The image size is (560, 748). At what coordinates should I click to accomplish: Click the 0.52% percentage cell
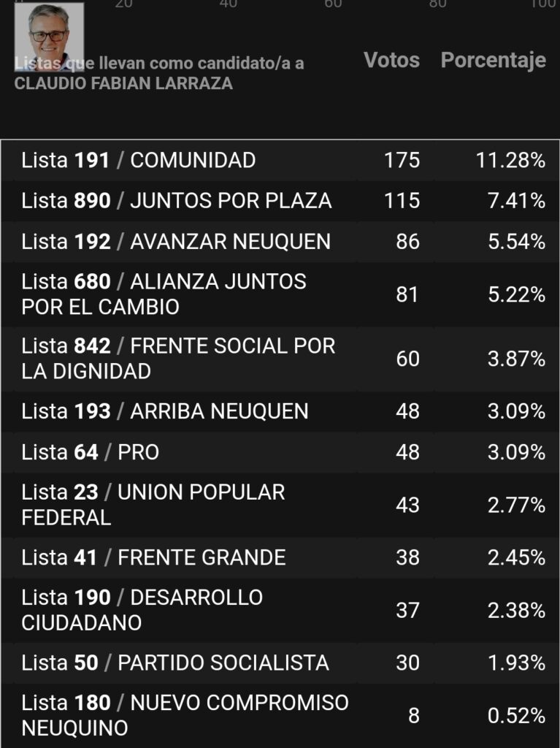point(517,716)
